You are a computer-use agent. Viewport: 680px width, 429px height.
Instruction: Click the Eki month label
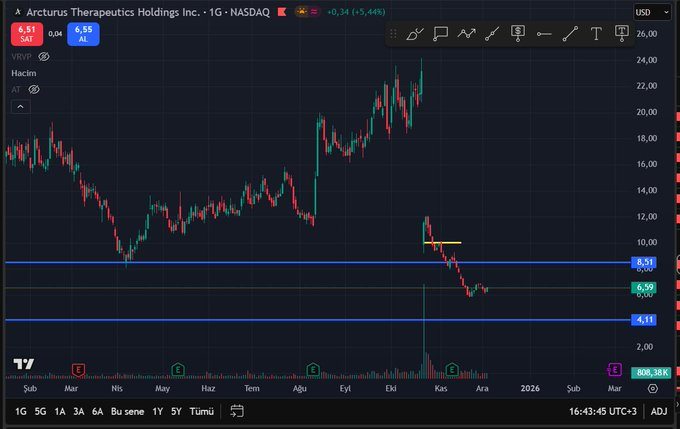tap(391, 388)
